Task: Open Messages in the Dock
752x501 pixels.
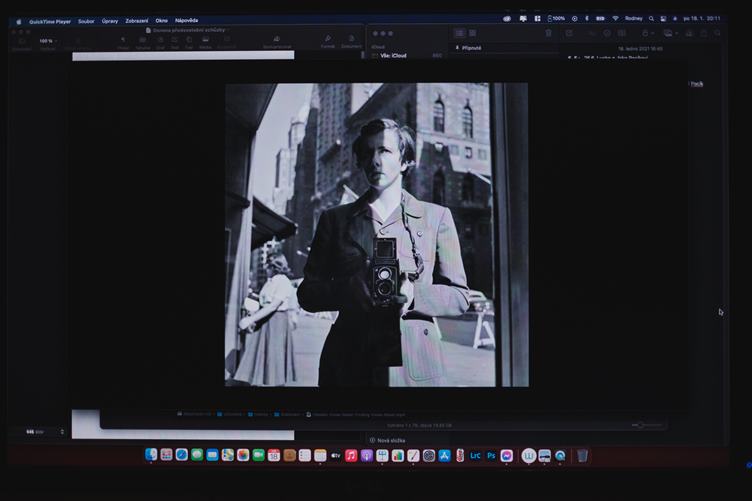Action: [197, 454]
